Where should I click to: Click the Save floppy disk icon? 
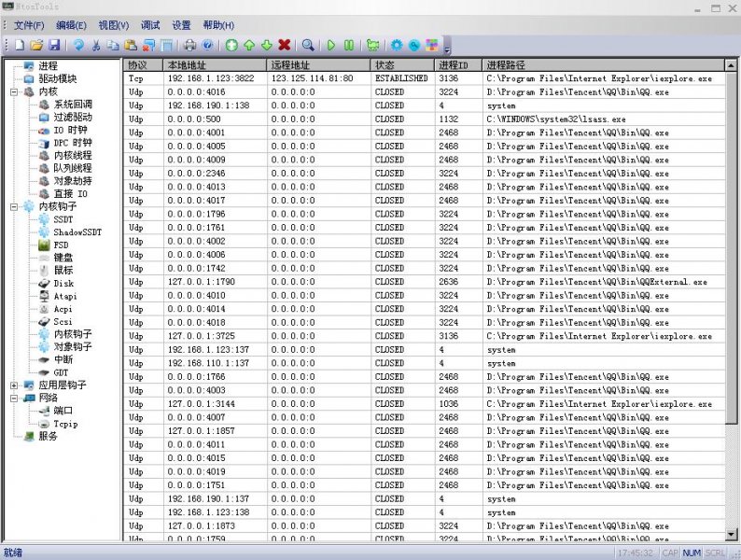tap(54, 46)
